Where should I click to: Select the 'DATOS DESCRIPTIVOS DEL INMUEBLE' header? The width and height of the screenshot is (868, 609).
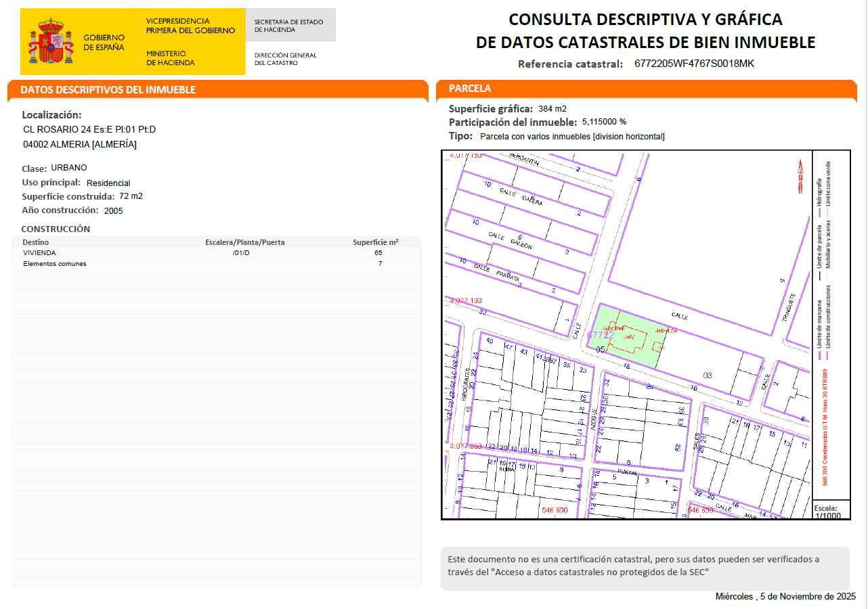108,90
